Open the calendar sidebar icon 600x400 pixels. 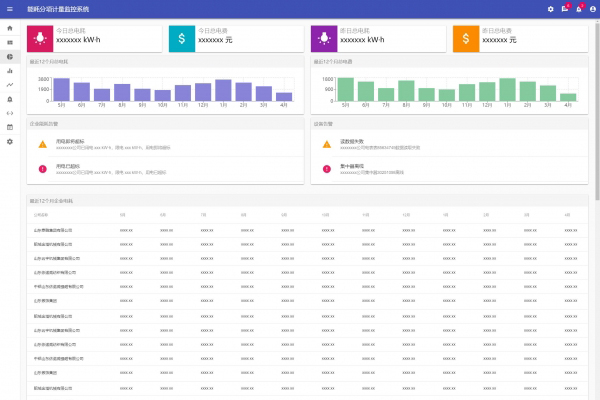(10, 127)
